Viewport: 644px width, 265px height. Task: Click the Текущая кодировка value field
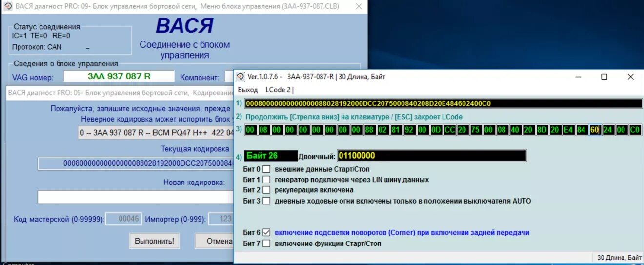pos(136,163)
